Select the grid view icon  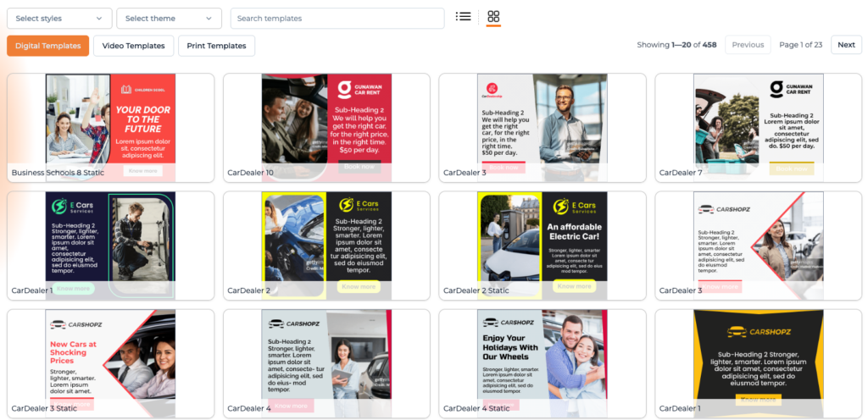point(493,17)
